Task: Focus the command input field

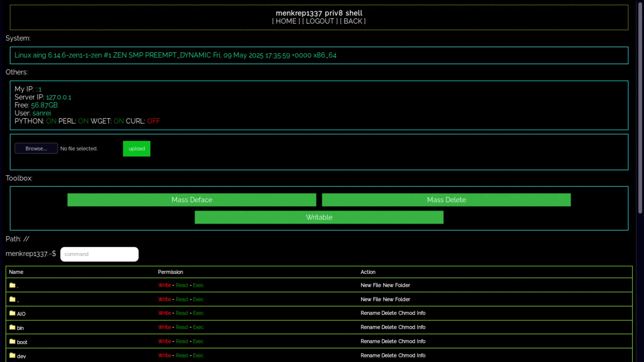Action: click(x=99, y=254)
